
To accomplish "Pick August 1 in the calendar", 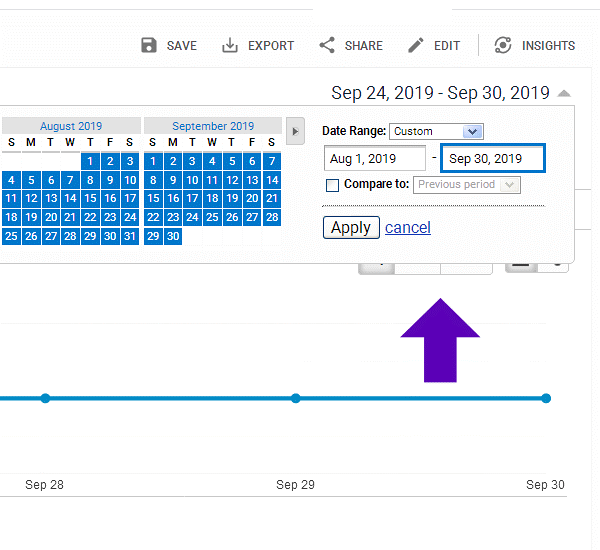I will coord(90,161).
